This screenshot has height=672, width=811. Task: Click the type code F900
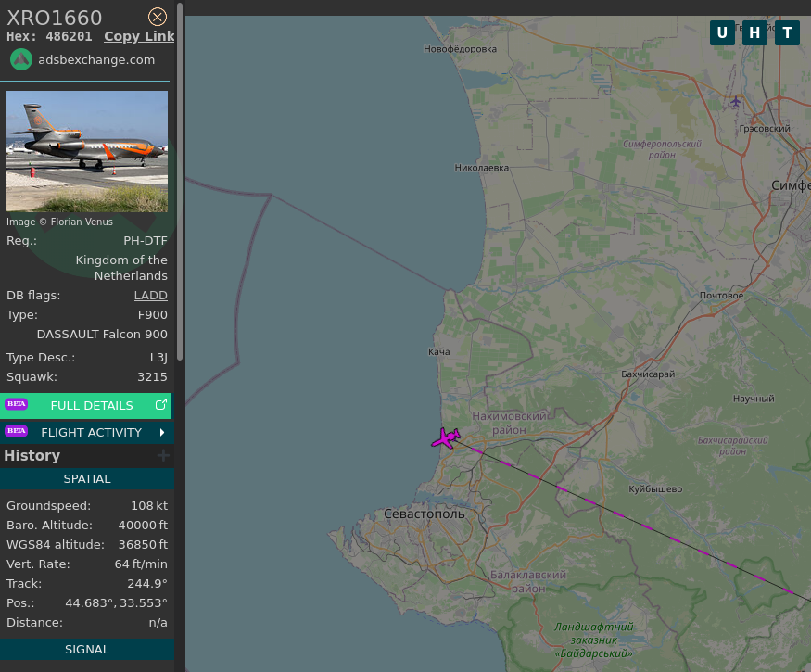153,314
